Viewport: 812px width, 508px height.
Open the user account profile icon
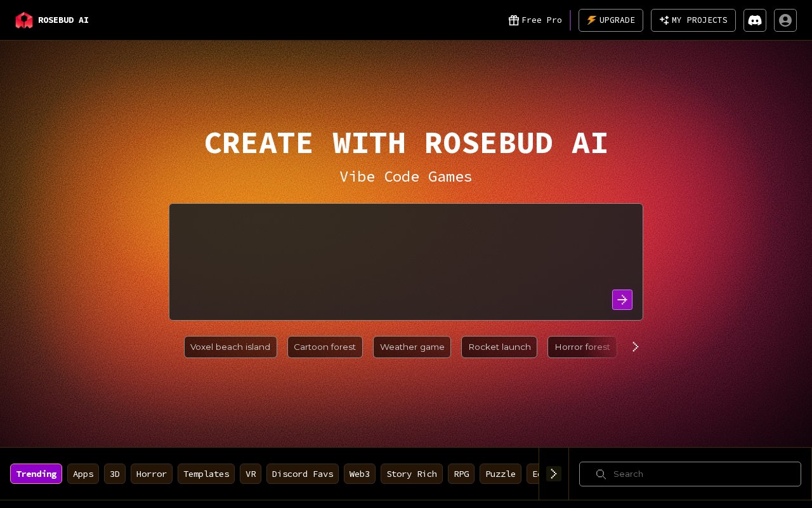click(x=785, y=20)
